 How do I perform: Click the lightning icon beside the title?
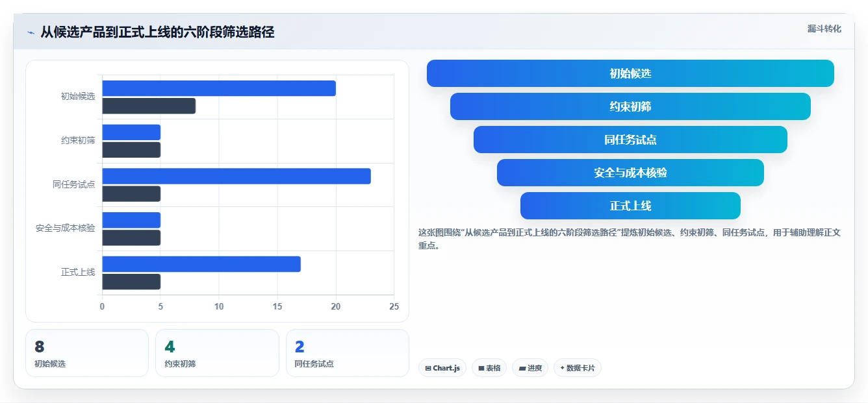(31, 32)
